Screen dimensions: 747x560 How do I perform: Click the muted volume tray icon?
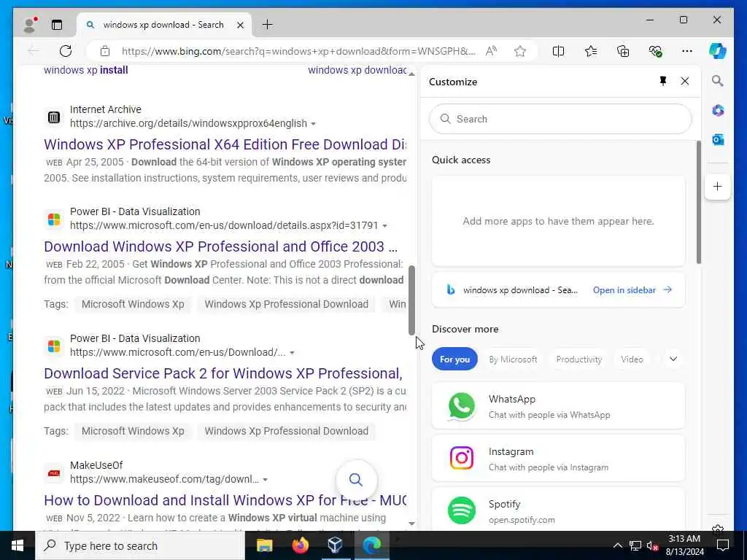652,545
